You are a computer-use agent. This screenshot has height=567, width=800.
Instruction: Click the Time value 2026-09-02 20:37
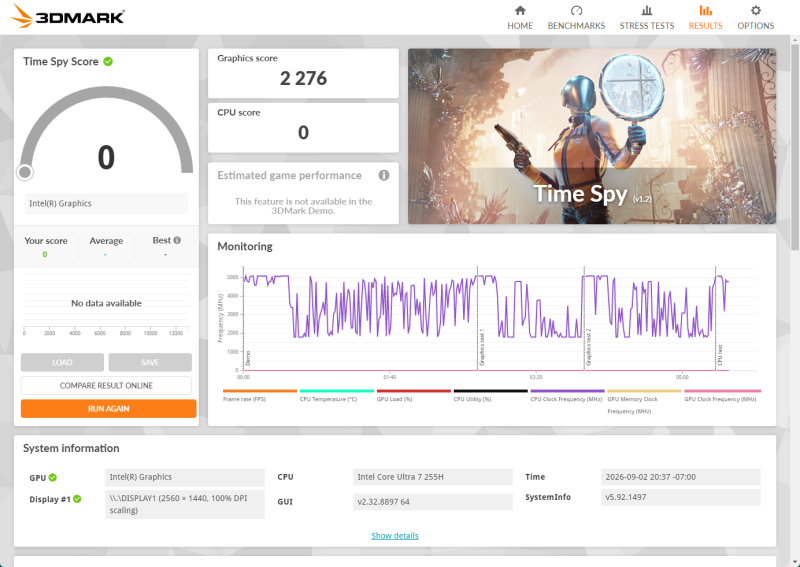tap(681, 477)
